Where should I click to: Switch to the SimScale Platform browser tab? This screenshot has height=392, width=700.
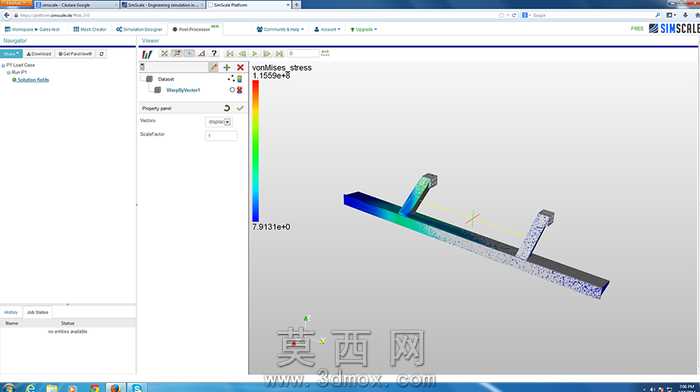pyautogui.click(x=249, y=4)
